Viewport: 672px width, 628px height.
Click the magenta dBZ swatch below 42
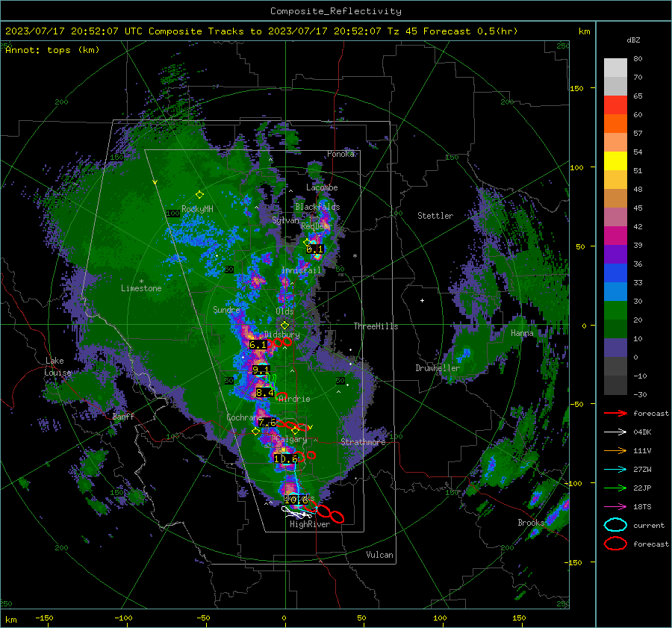[x=615, y=236]
